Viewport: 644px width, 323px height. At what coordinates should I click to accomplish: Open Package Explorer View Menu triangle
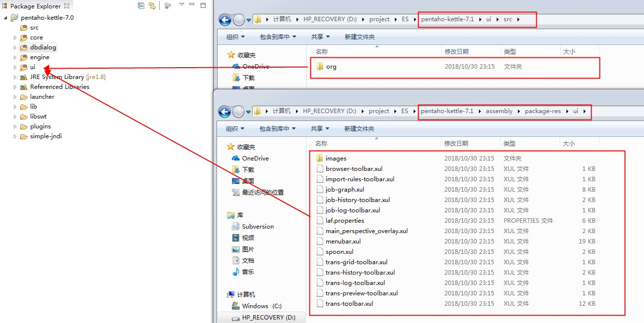tap(181, 4)
